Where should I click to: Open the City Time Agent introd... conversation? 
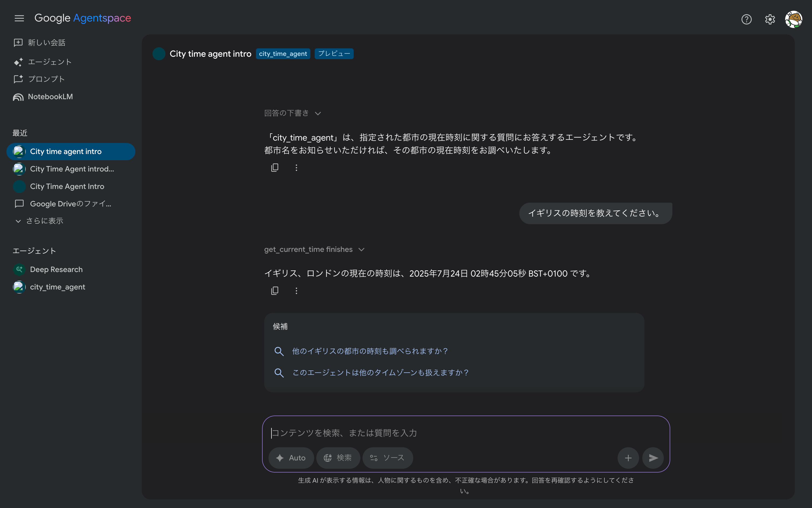point(71,169)
